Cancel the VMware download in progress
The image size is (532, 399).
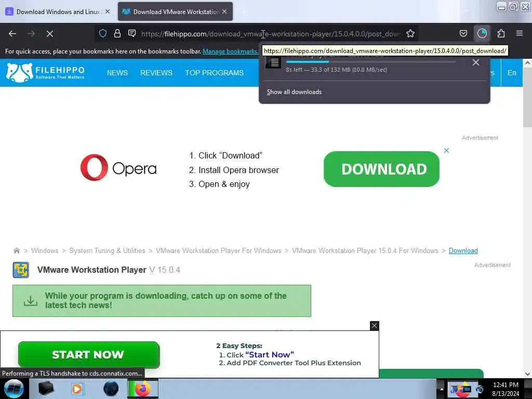point(476,62)
